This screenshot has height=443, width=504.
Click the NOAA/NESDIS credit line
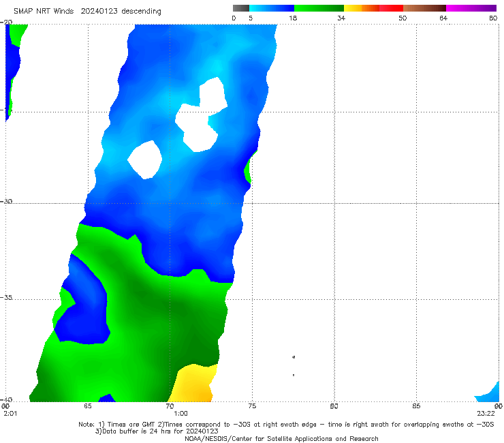pyautogui.click(x=281, y=439)
